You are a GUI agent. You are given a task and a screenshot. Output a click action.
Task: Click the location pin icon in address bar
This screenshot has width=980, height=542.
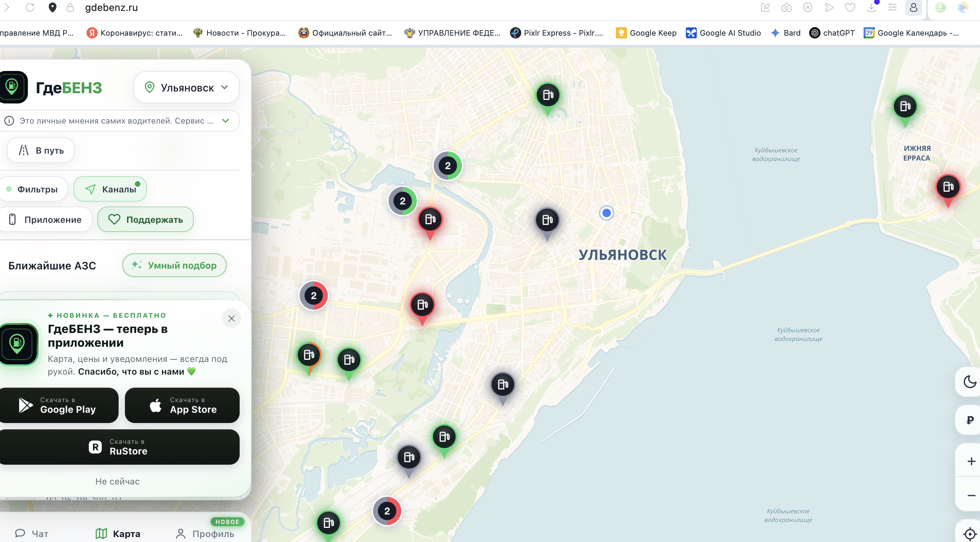53,8
